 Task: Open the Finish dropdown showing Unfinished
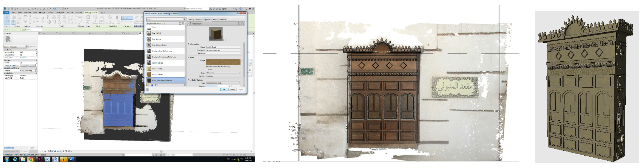[x=223, y=73]
